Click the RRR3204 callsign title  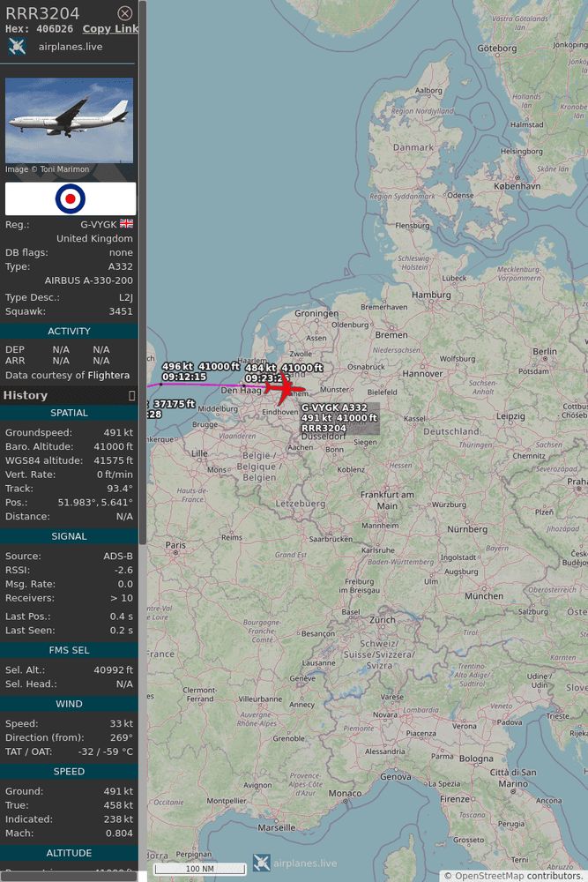coord(42,13)
